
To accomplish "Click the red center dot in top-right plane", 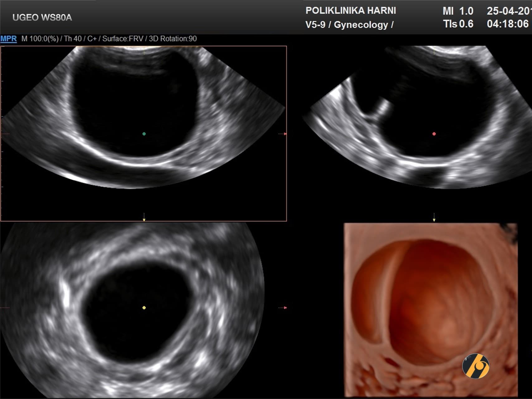I will [434, 134].
